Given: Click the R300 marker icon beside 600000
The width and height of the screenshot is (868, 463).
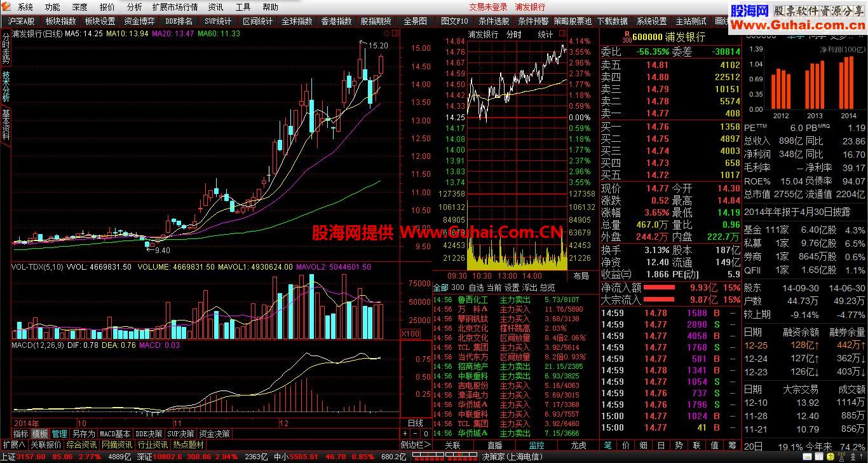Looking at the screenshot, I should pos(627,37).
